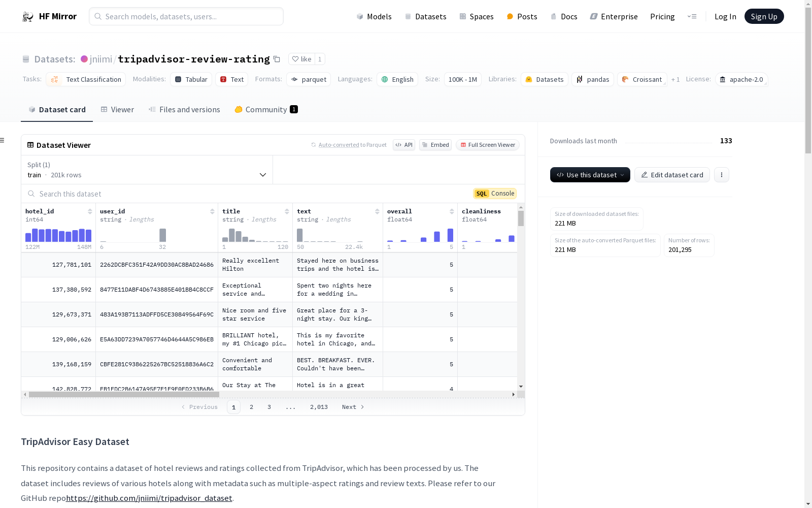
Task: Go to the Next page of rows
Action: coord(353,407)
